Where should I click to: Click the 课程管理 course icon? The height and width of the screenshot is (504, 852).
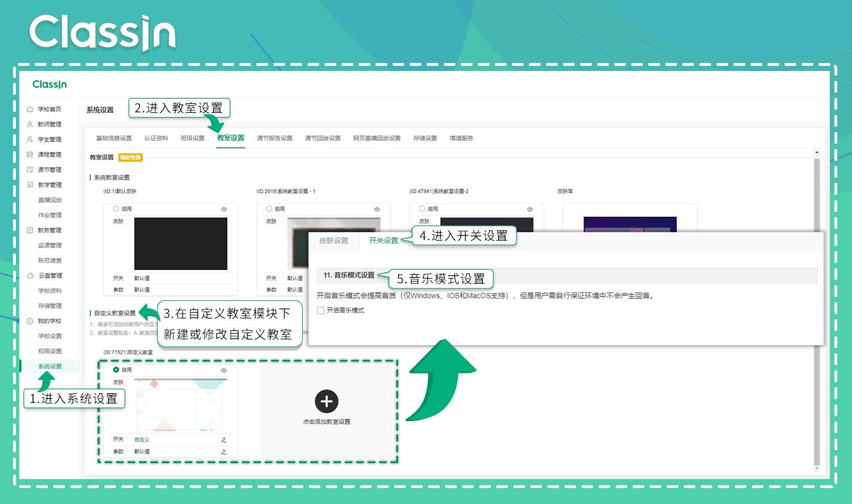pyautogui.click(x=30, y=154)
